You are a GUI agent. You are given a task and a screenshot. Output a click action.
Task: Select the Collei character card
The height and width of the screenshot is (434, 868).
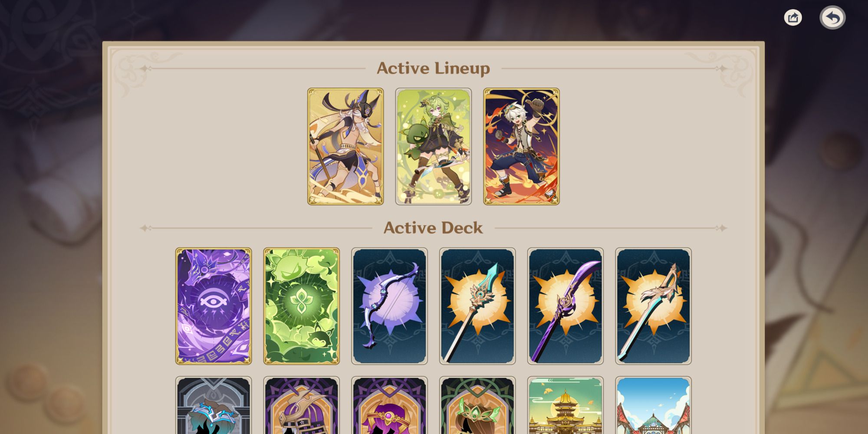coord(434,147)
